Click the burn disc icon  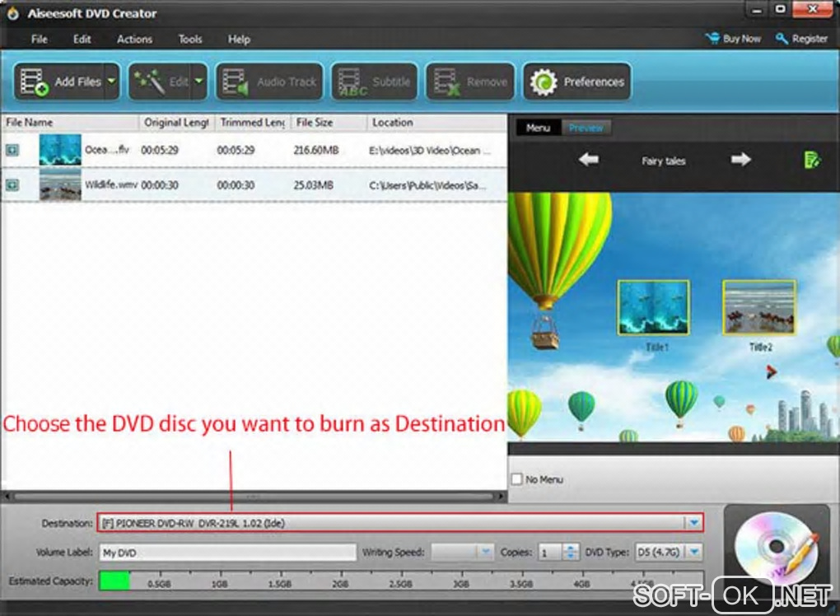tap(777, 548)
